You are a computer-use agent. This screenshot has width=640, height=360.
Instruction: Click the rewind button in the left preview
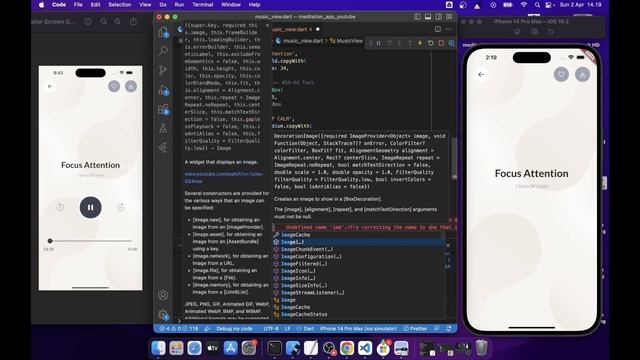coord(60,207)
